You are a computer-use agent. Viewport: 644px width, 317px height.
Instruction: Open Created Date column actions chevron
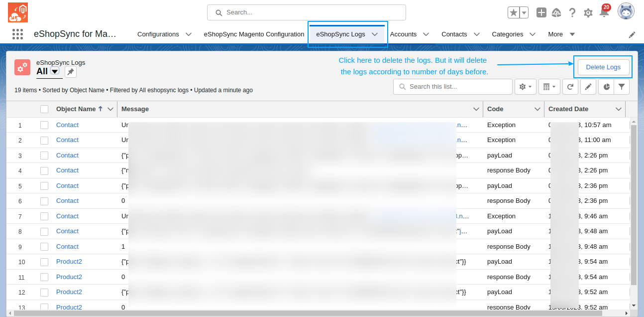[x=619, y=109]
